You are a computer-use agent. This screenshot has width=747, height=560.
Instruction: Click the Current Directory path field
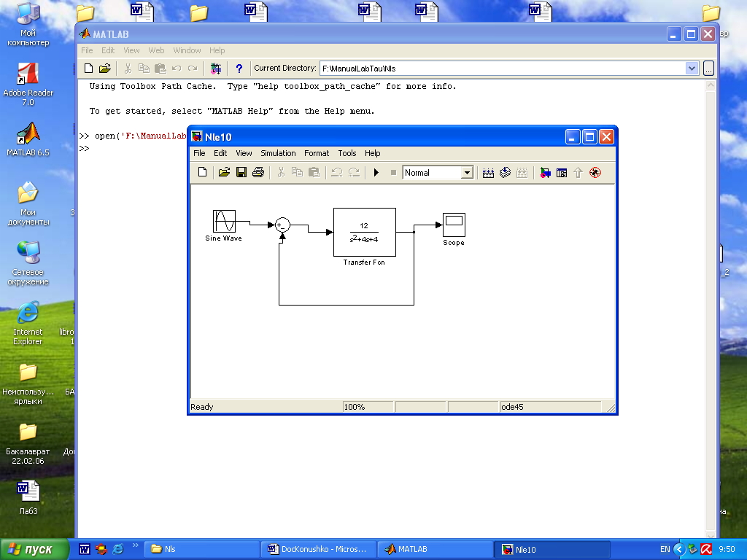503,68
